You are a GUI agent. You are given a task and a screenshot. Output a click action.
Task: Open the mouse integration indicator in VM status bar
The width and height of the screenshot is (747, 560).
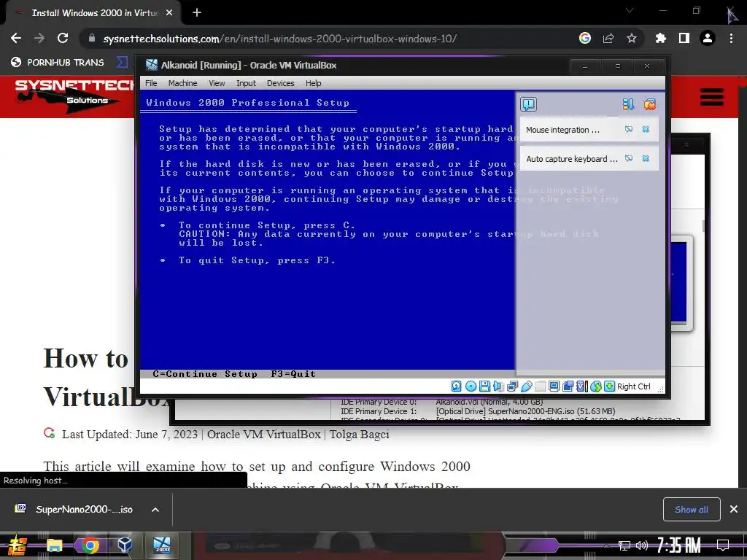[595, 386]
